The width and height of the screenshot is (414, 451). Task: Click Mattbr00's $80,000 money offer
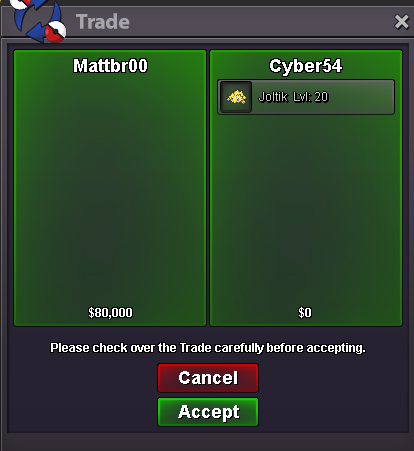click(x=110, y=313)
